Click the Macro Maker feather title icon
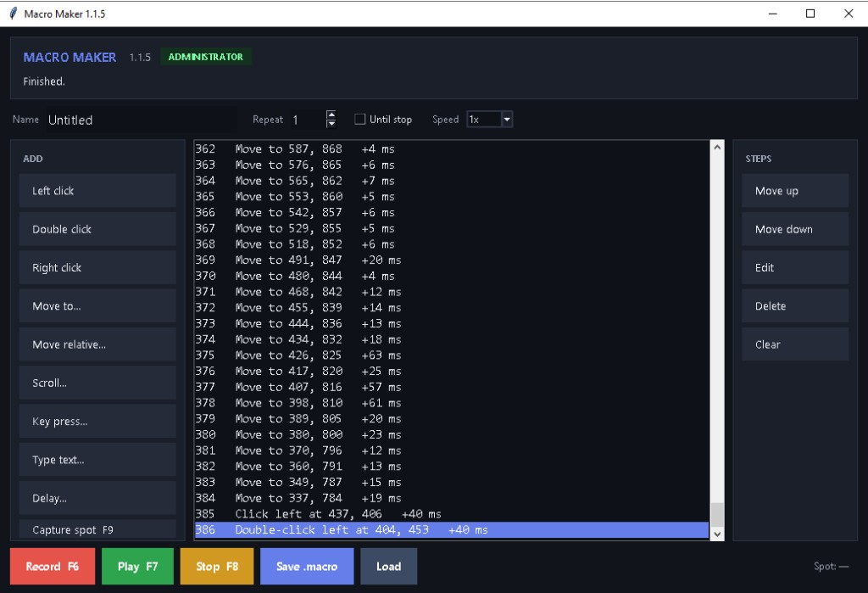The width and height of the screenshot is (868, 593). pos(14,14)
